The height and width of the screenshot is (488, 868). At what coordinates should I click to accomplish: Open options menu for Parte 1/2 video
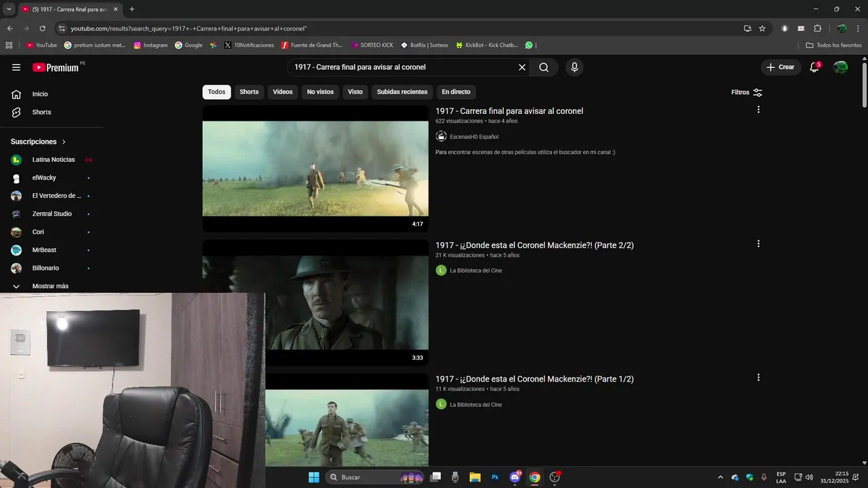pyautogui.click(x=758, y=378)
